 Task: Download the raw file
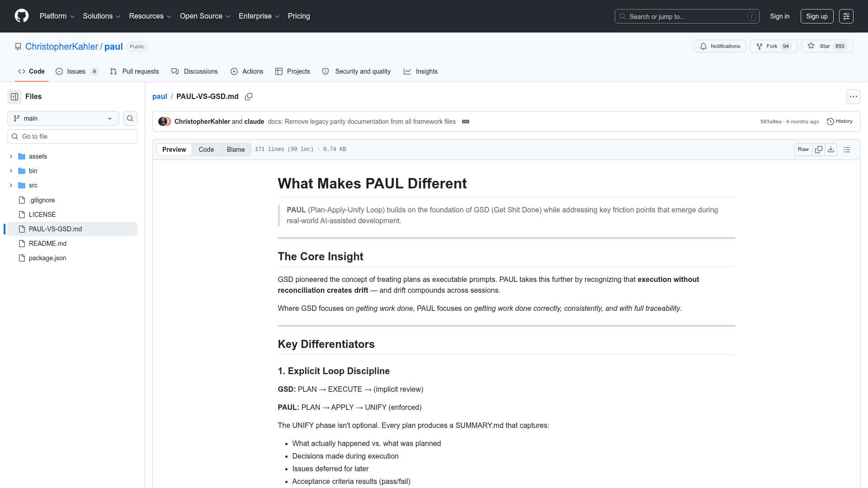(831, 150)
